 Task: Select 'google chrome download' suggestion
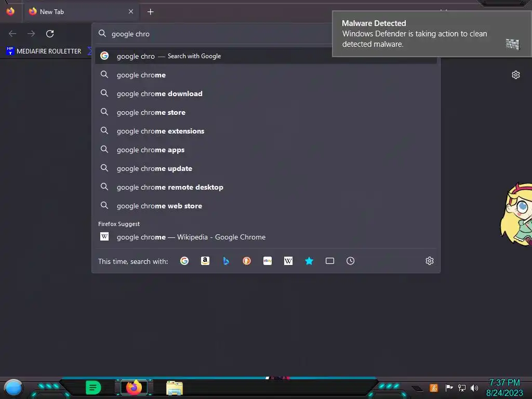(x=266, y=94)
